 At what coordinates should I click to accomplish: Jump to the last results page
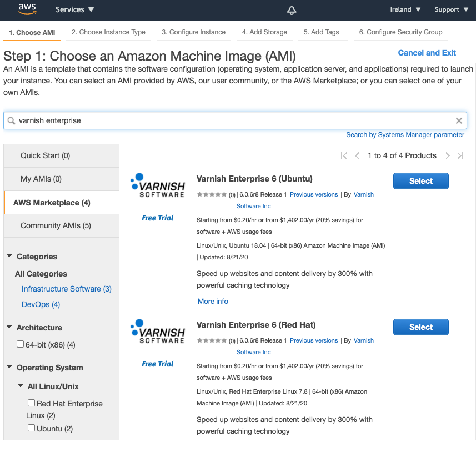click(x=460, y=156)
